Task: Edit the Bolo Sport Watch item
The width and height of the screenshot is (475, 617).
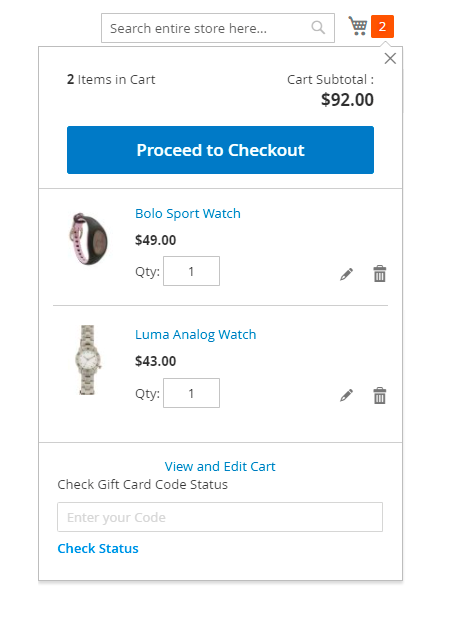Action: click(346, 274)
